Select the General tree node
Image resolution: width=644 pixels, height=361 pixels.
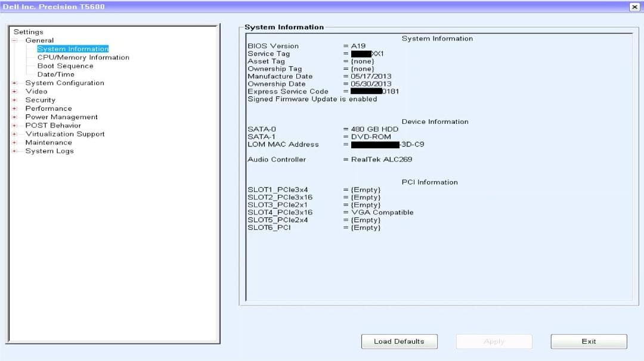39,40
